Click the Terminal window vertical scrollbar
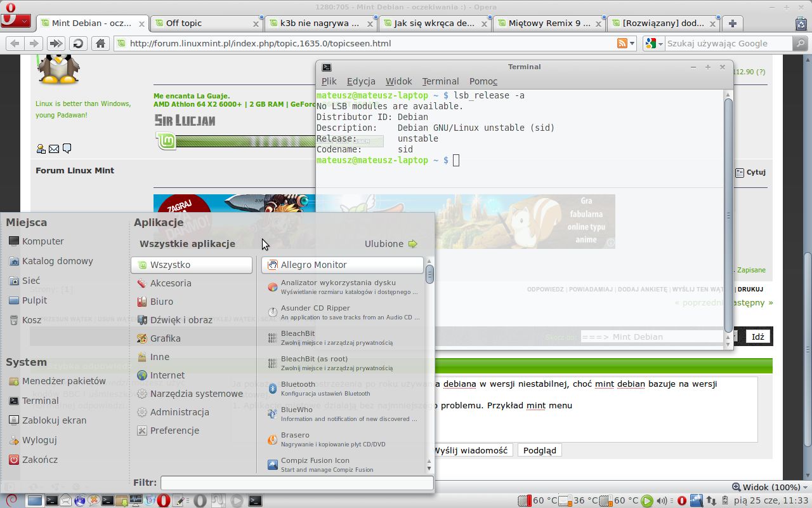Screen dimensions: 812x508 [729, 216]
